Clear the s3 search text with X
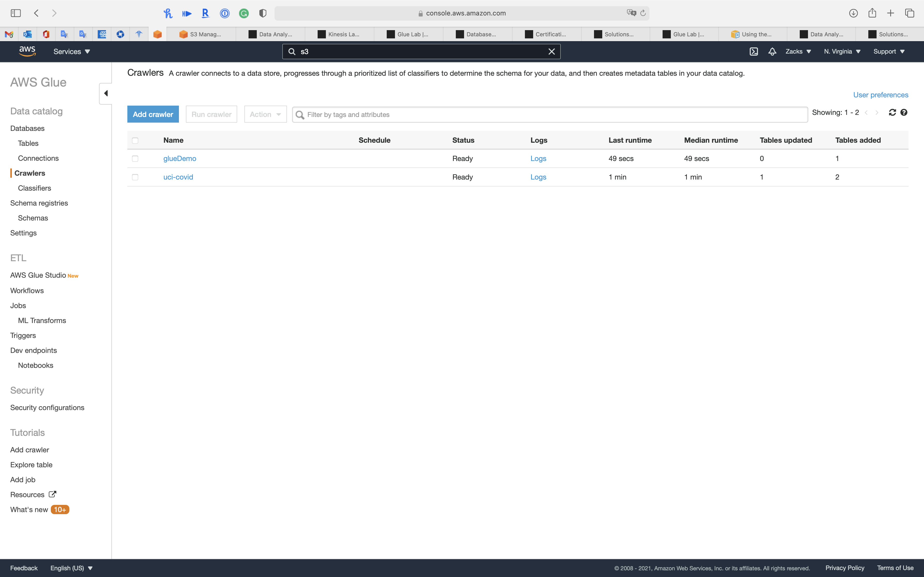Viewport: 924px width, 577px height. [x=551, y=52]
